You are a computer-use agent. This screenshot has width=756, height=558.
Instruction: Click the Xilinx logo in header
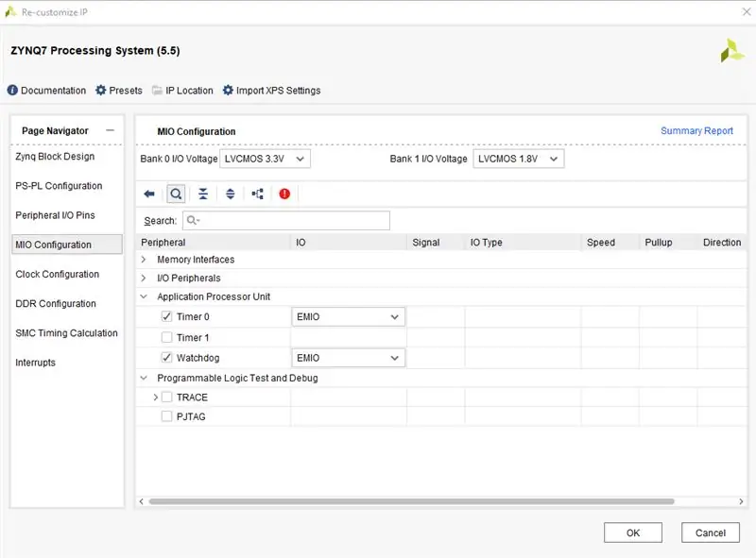pos(731,51)
